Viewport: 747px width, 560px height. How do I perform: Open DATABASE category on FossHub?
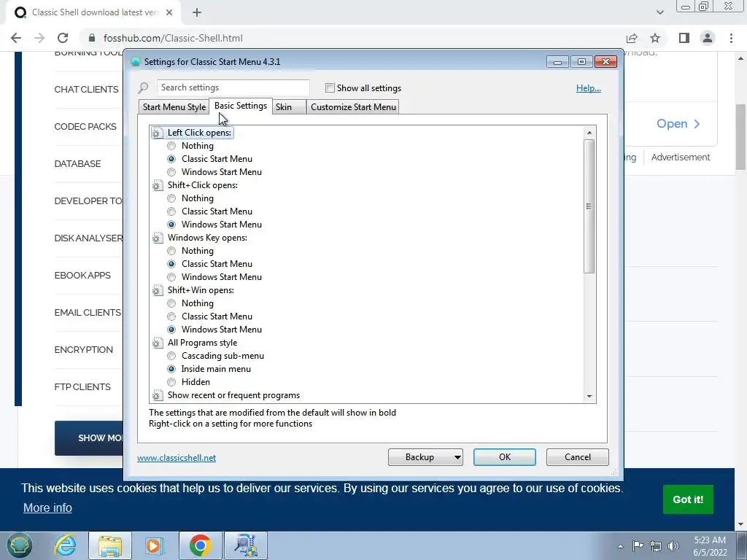click(77, 164)
